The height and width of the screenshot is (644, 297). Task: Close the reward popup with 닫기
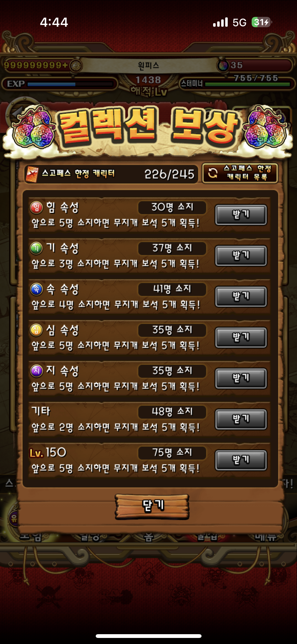coord(152,506)
